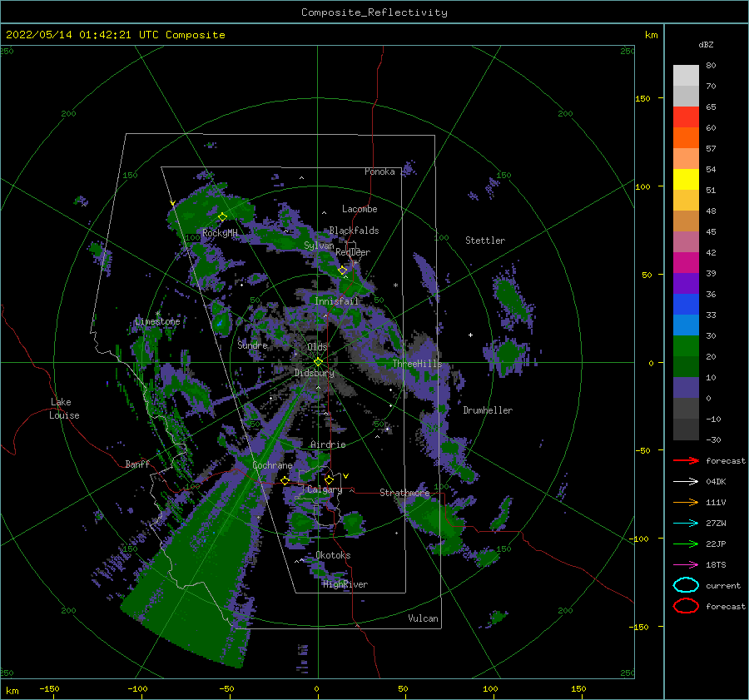Click the cyan 'current' ellipse icon
This screenshot has height=700, width=749.
click(686, 585)
